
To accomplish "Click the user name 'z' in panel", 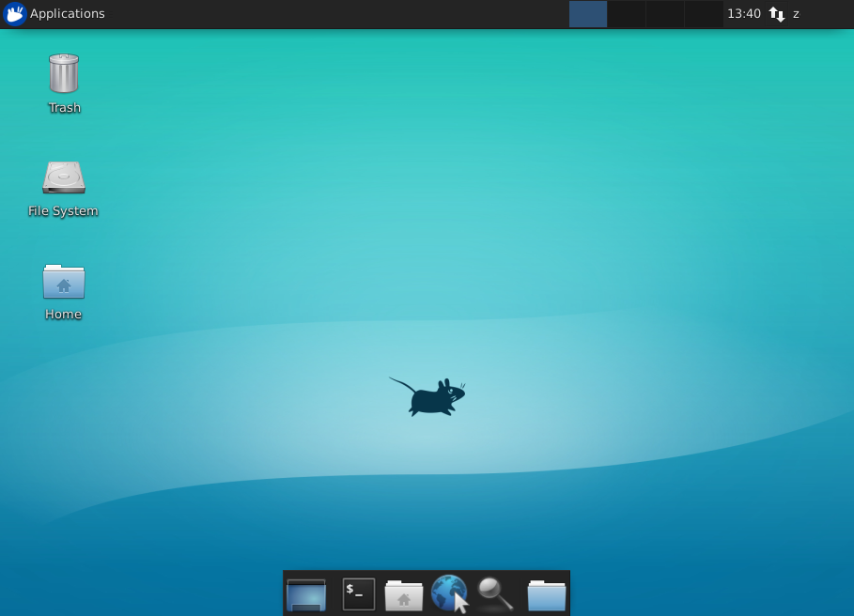I will (x=796, y=14).
